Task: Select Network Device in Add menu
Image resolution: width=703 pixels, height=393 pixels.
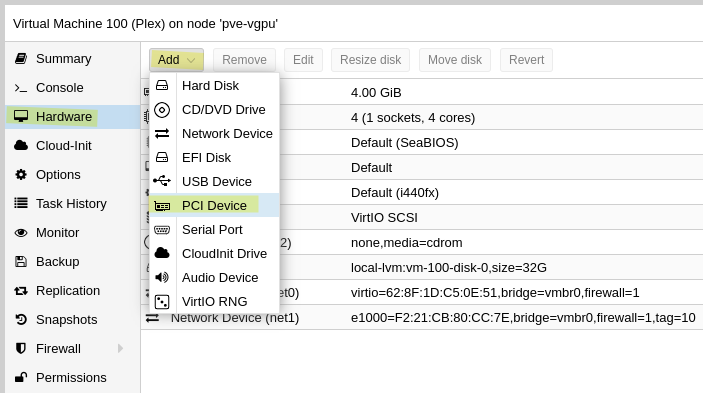Action: [x=214, y=134]
